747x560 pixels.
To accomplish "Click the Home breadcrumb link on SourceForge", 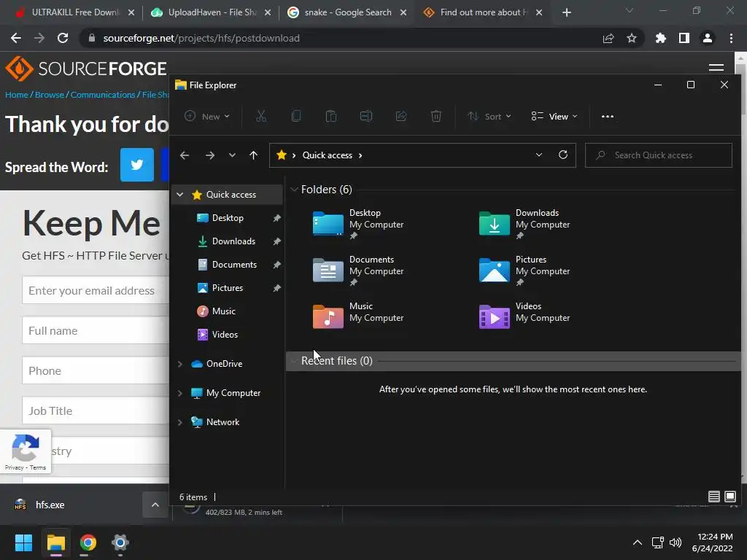I will pyautogui.click(x=17, y=95).
